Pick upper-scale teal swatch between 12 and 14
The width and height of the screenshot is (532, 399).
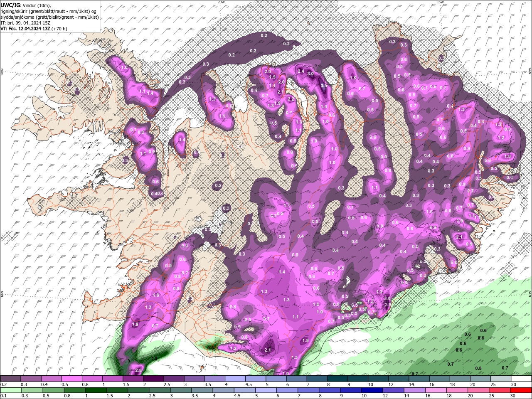[399, 379]
